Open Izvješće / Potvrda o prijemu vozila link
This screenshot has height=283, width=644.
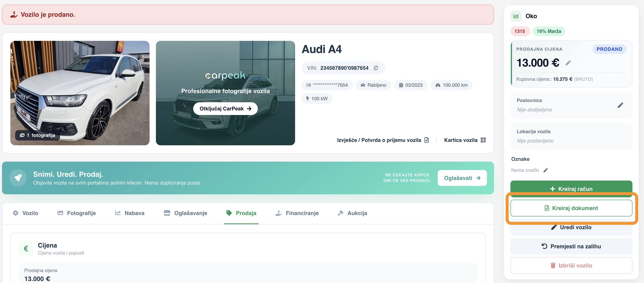click(383, 140)
